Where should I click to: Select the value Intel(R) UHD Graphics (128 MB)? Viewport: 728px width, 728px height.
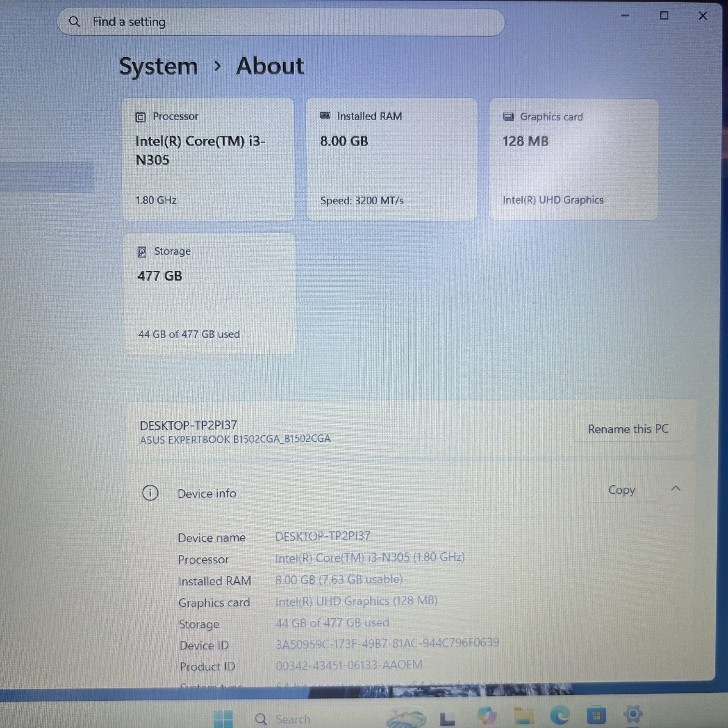click(x=356, y=601)
